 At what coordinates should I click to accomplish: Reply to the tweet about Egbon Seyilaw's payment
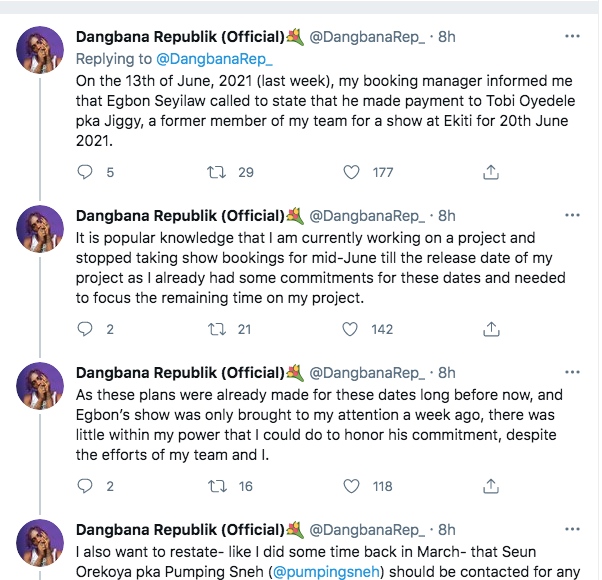click(85, 172)
